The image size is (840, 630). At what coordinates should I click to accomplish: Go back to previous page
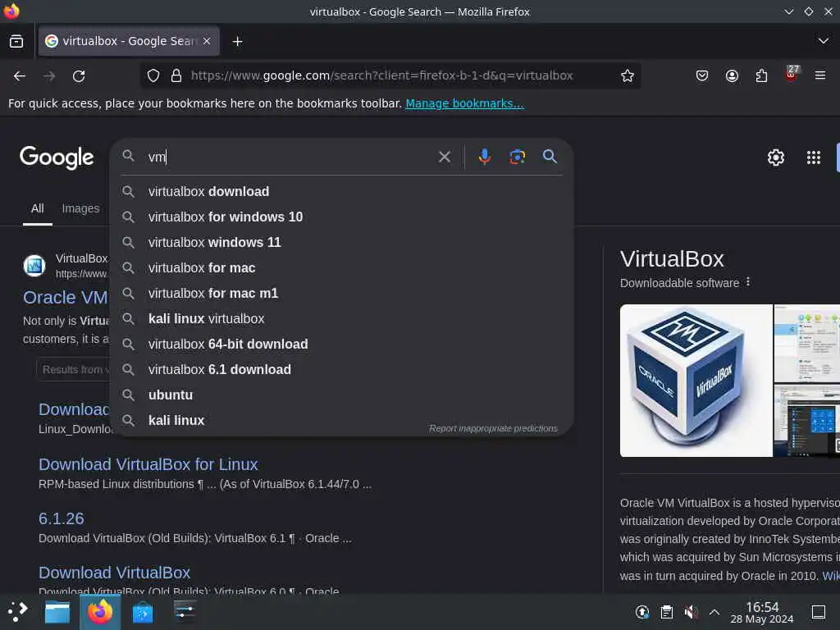click(x=20, y=75)
